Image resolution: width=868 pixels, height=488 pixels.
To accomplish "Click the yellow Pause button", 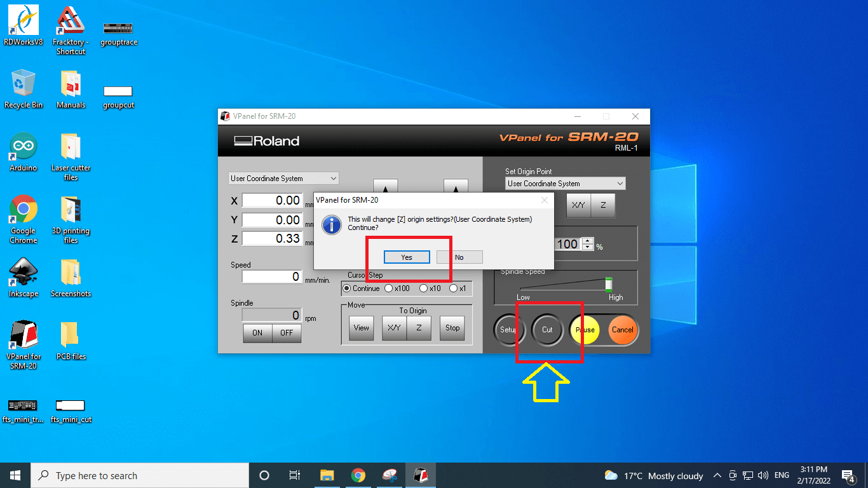I will coord(585,330).
